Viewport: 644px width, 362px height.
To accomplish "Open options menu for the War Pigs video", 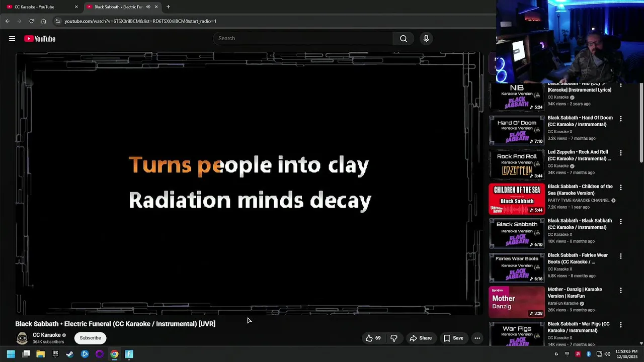I will [620, 325].
